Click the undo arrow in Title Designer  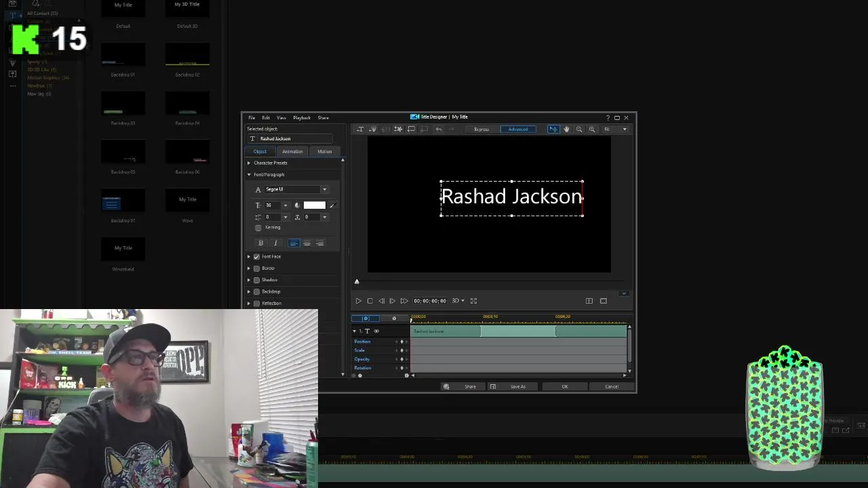[x=439, y=129]
